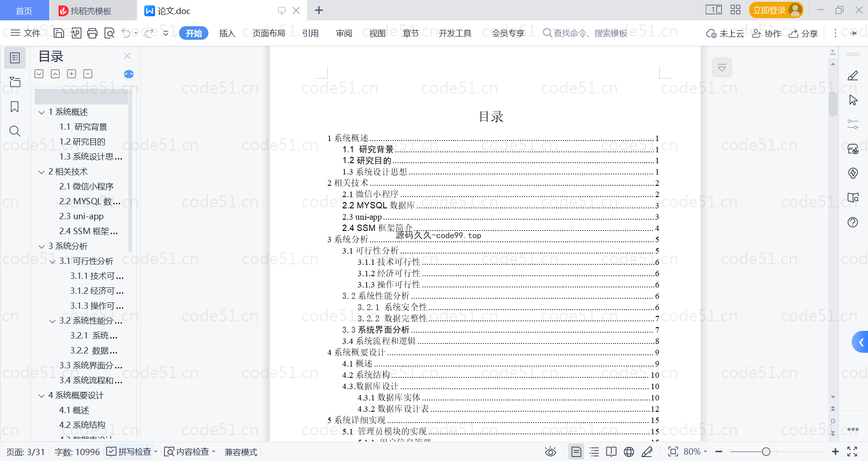
Task: Open the reading book icon in right sidebar
Action: (x=853, y=198)
